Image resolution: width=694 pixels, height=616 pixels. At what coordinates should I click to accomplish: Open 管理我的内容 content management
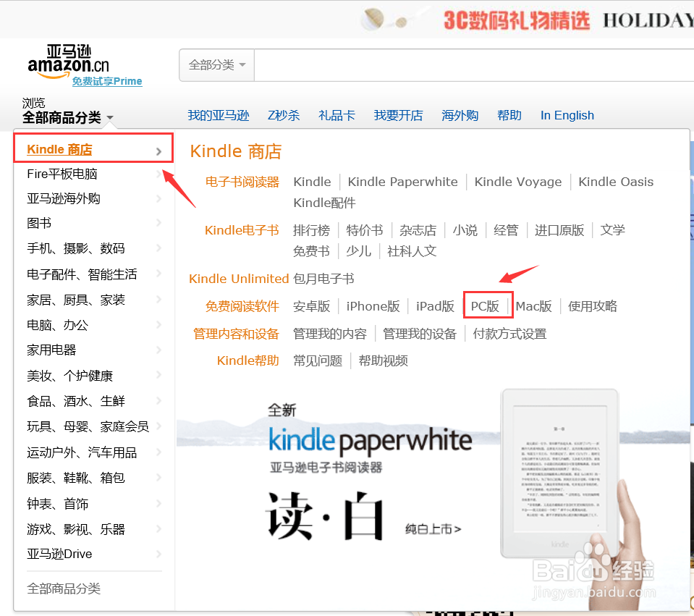pyautogui.click(x=330, y=334)
